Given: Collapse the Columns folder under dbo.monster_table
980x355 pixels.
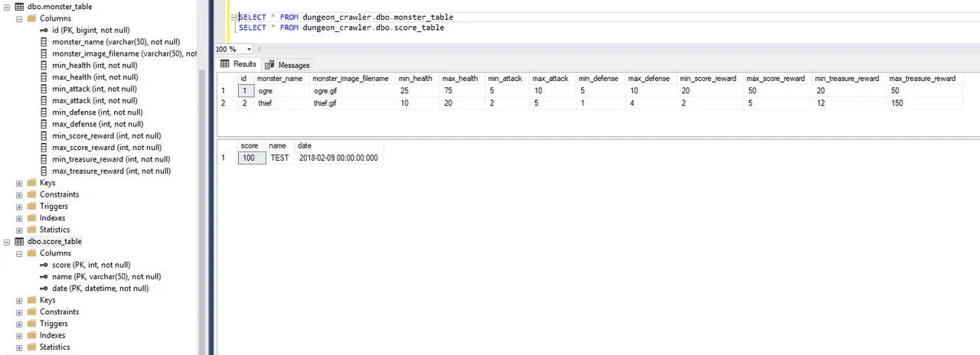Looking at the screenshot, I should click(x=19, y=18).
